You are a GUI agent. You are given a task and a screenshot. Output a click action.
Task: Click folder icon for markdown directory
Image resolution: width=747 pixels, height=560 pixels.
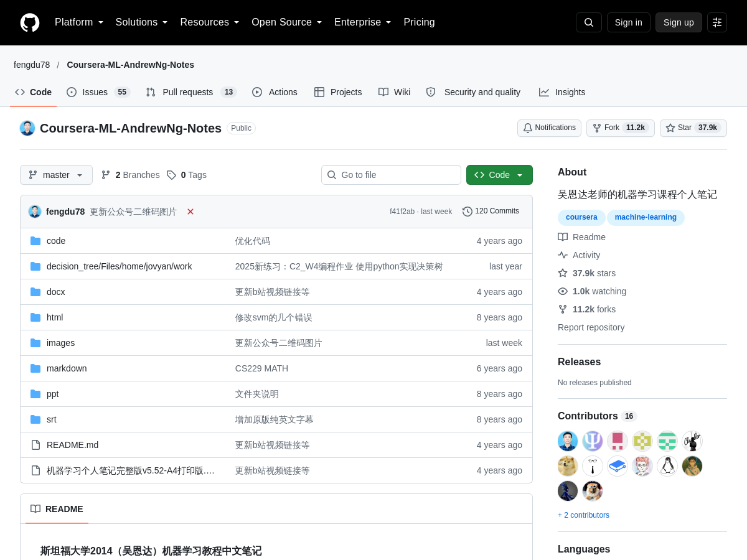35,368
